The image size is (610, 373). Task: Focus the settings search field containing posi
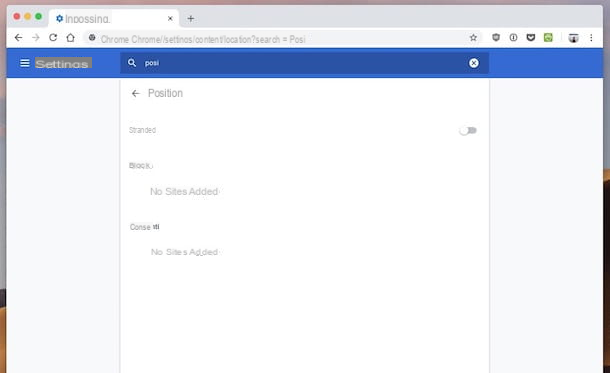coord(305,63)
